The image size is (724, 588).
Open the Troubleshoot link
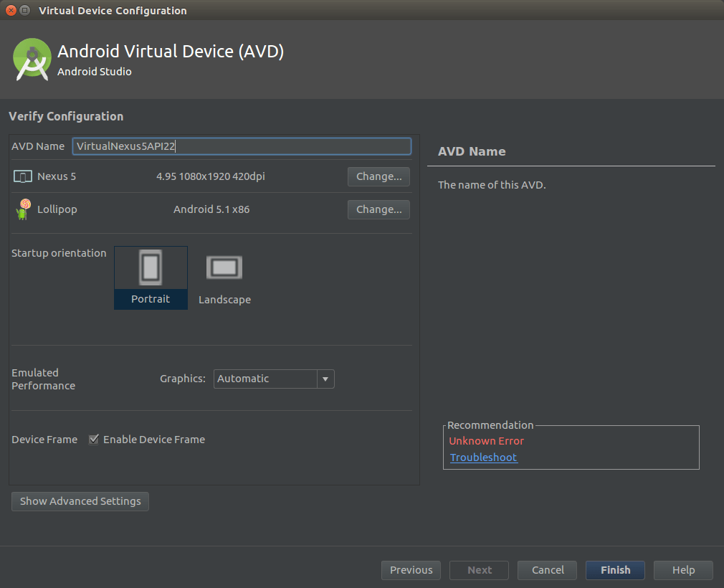(483, 457)
